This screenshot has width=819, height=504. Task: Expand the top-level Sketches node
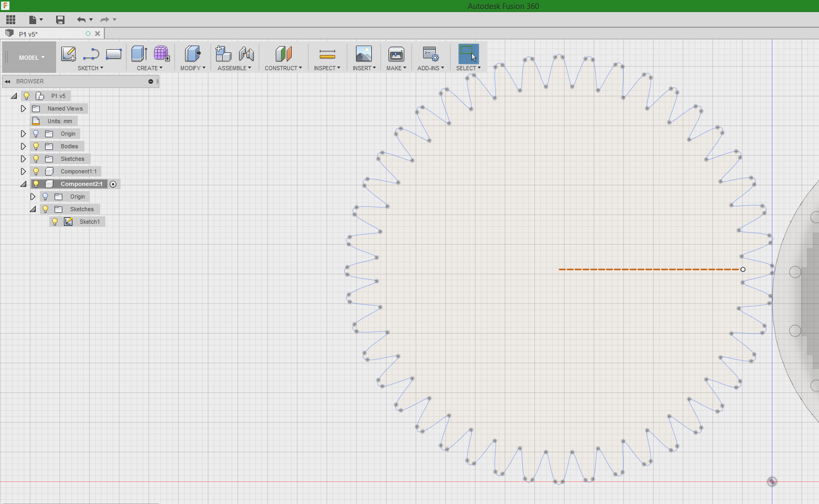tap(23, 159)
